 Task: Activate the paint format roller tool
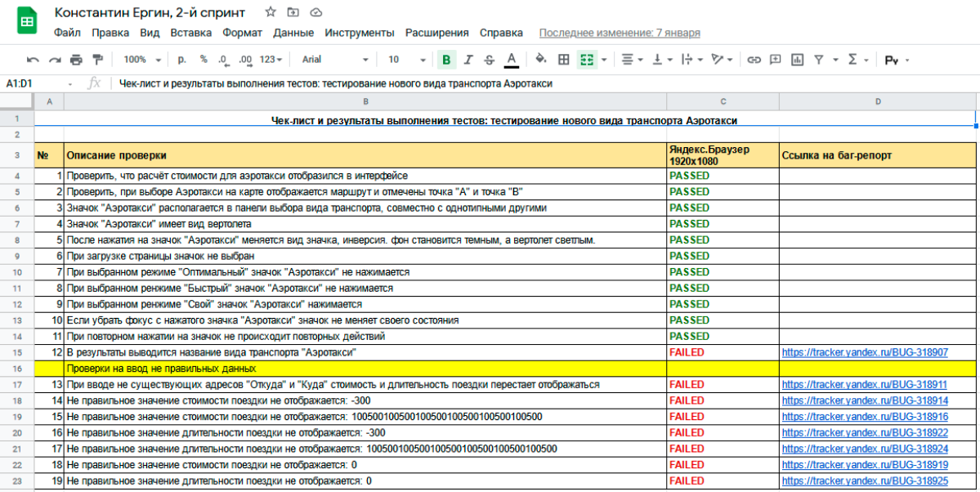click(98, 60)
